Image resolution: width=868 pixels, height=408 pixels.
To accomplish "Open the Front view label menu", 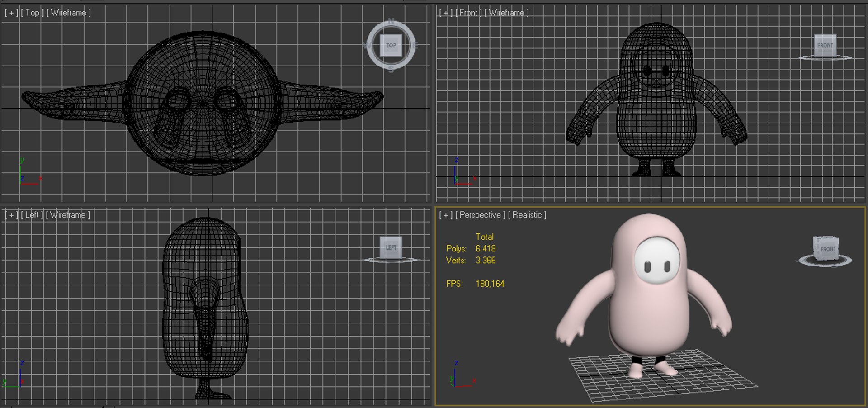I will coord(468,13).
